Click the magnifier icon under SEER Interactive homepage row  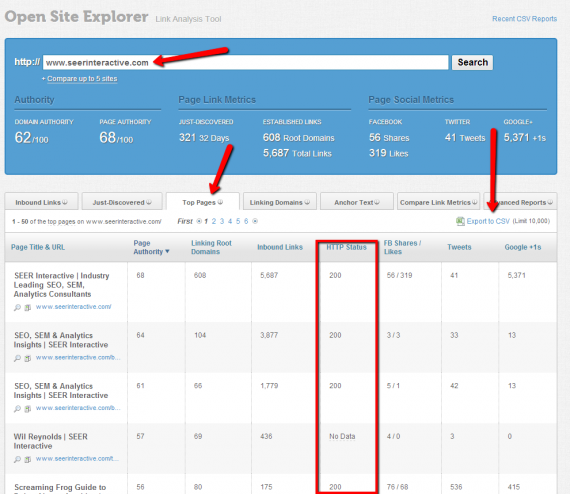tap(17, 308)
